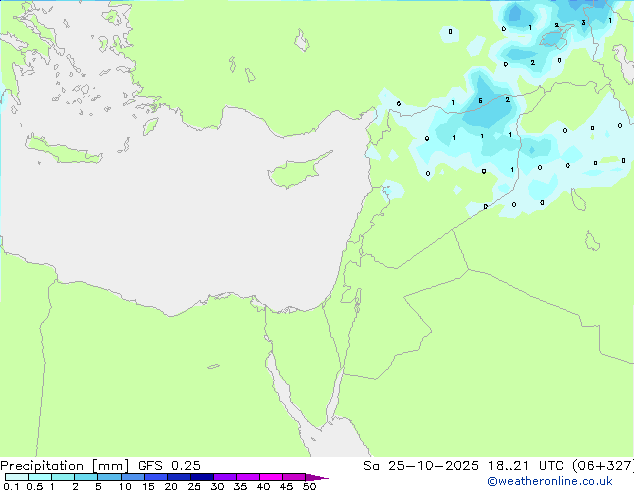Click the '15' legend scale label
Image resolution: width=634 pixels, height=490 pixels.
pos(148,486)
